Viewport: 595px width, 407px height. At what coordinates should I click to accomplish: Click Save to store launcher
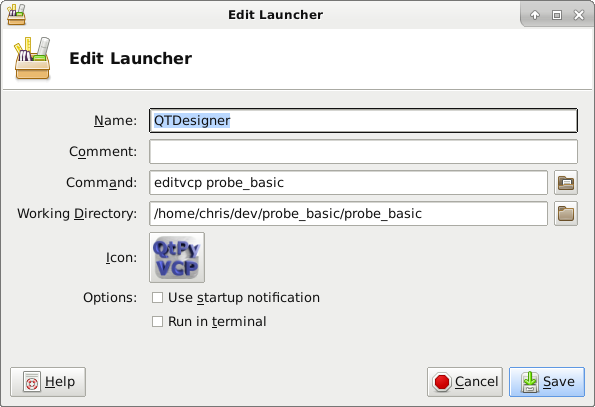pyautogui.click(x=547, y=382)
